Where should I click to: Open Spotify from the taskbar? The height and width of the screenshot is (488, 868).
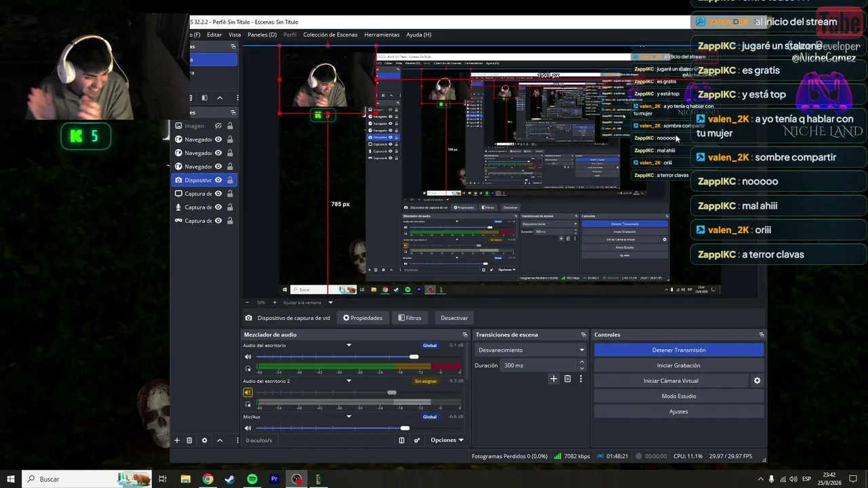(252, 479)
